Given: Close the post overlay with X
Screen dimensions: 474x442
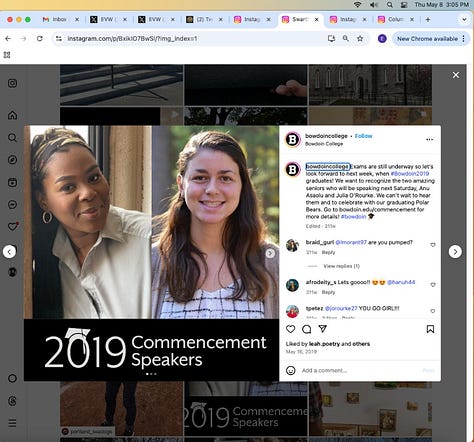Looking at the screenshot, I should [x=456, y=75].
